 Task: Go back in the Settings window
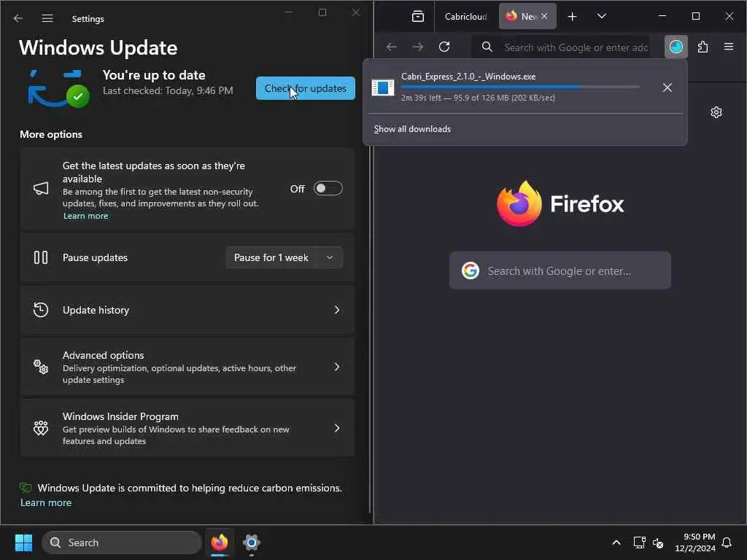pyautogui.click(x=18, y=18)
